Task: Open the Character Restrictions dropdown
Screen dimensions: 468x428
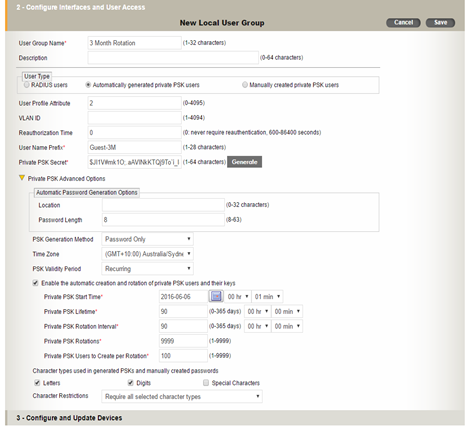Action: point(182,396)
